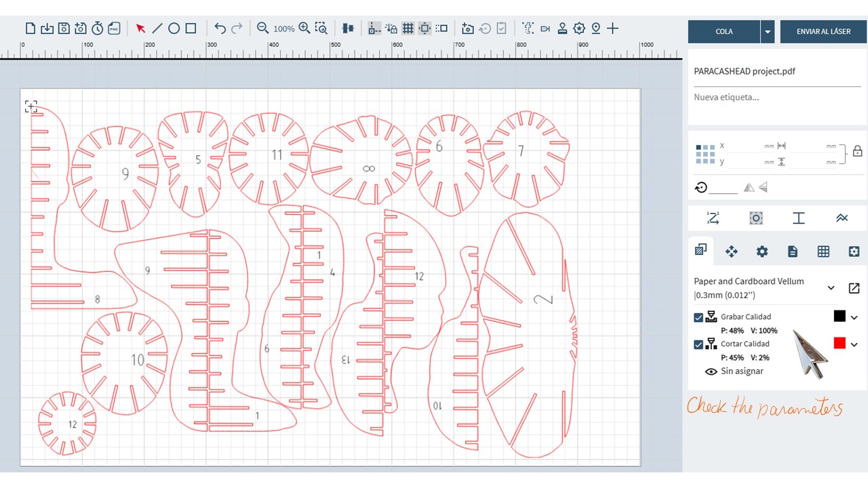Uncheck the Cortar Calidad checkbox
Image resolution: width=868 pixels, height=488 pixels.
(698, 344)
